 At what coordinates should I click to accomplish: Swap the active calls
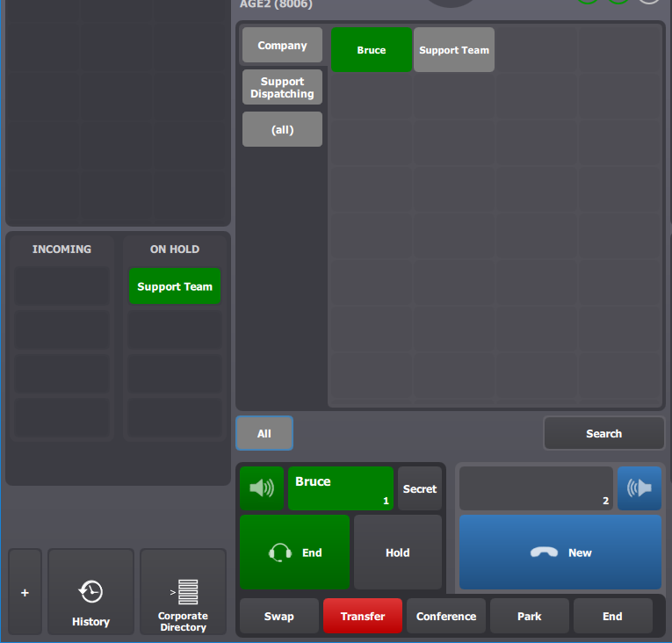point(279,616)
